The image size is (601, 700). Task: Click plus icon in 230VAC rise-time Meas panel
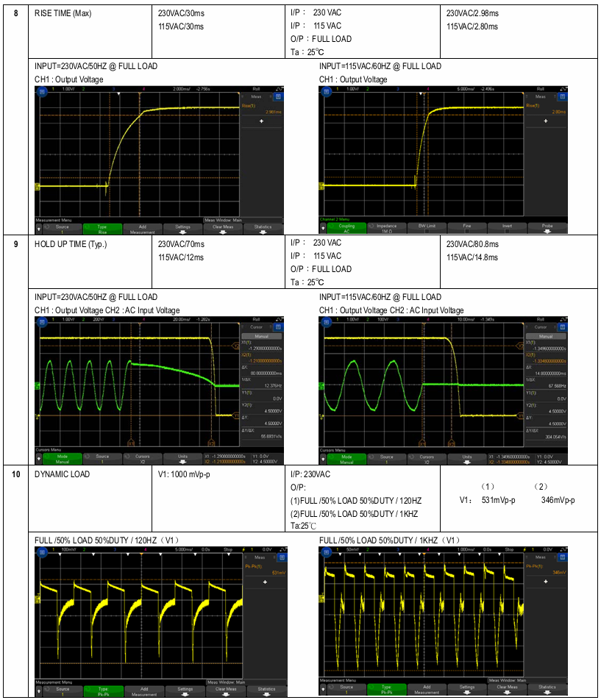(x=261, y=121)
